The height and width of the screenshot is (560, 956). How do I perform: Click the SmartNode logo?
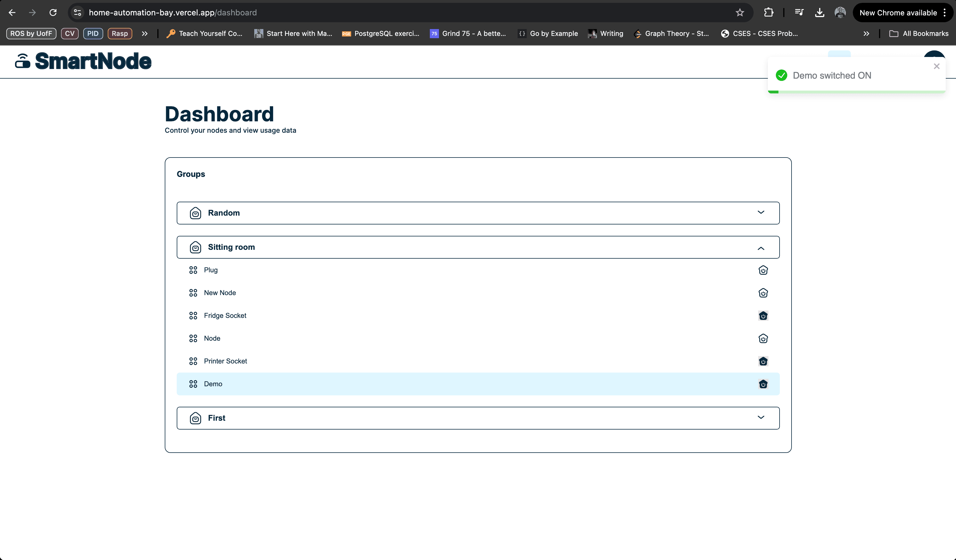pos(83,62)
